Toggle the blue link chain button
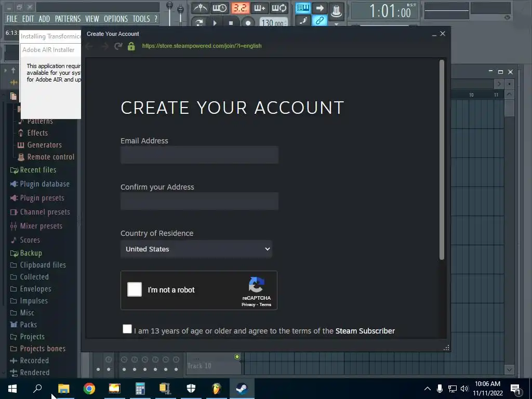Screen dimensions: 532x399 (x=320, y=21)
